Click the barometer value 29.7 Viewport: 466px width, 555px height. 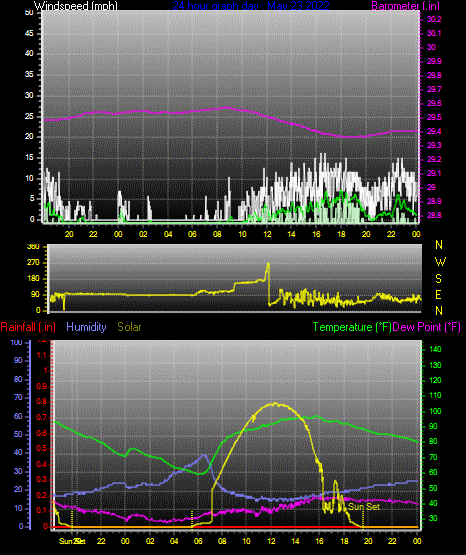pos(434,89)
